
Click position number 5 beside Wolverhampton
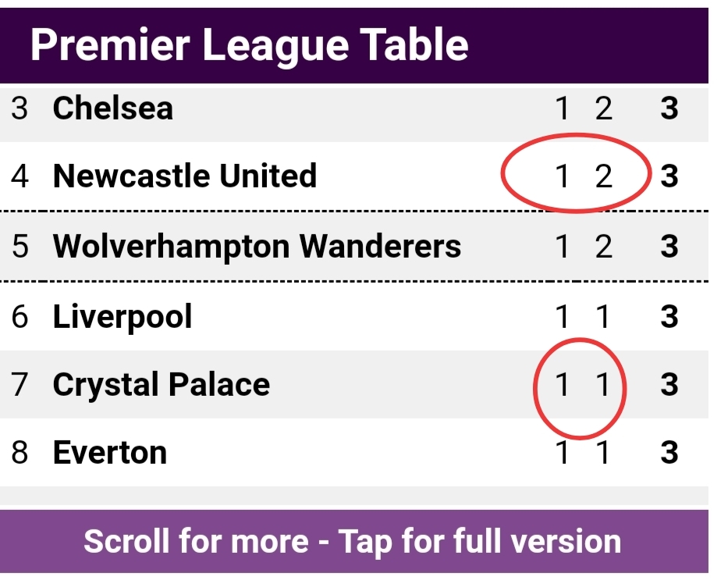(20, 246)
